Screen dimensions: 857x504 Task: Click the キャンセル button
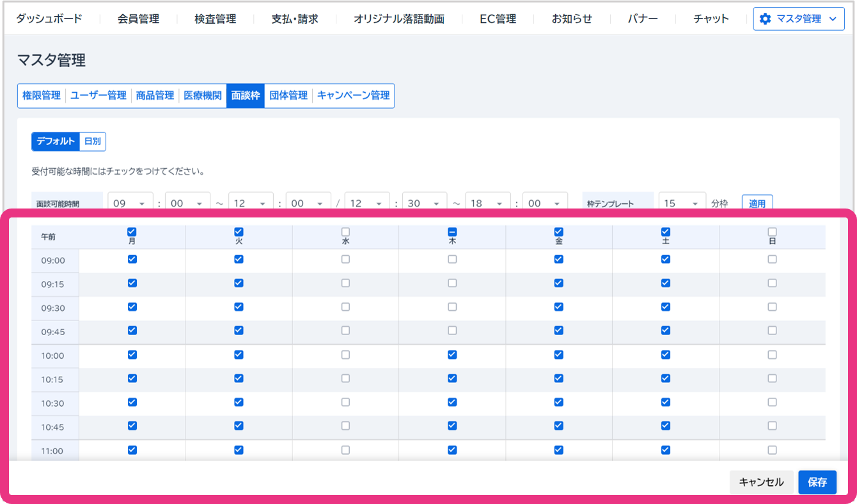click(x=761, y=482)
